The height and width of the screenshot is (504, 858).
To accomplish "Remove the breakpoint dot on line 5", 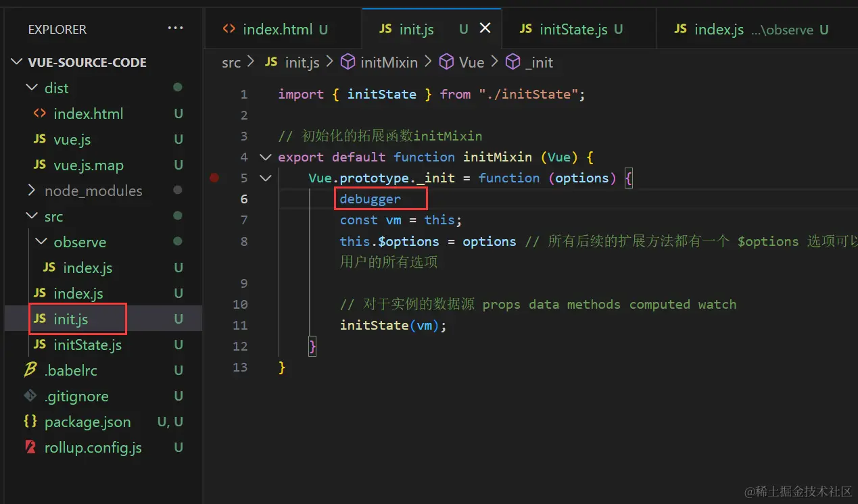I will [214, 178].
